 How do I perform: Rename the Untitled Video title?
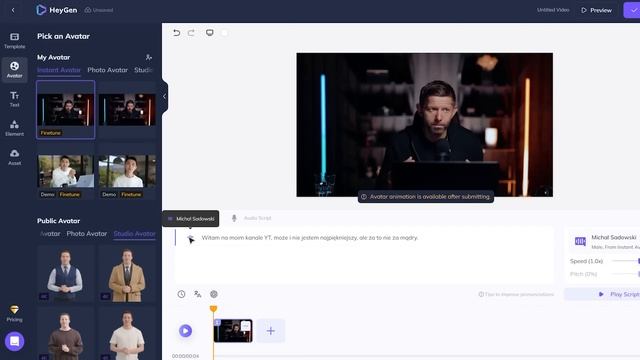(x=553, y=10)
